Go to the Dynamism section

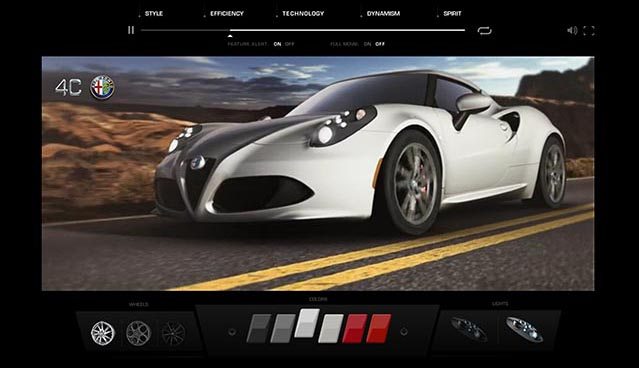pyautogui.click(x=383, y=13)
